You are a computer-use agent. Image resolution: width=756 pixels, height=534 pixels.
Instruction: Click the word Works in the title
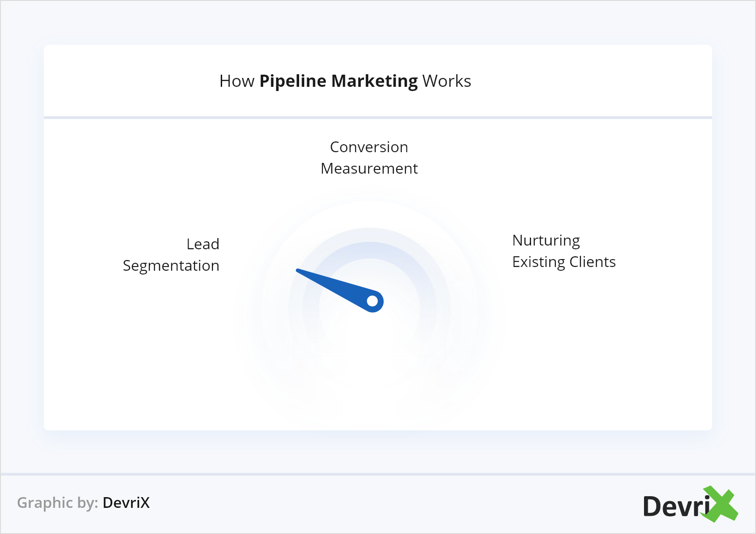tap(447, 81)
